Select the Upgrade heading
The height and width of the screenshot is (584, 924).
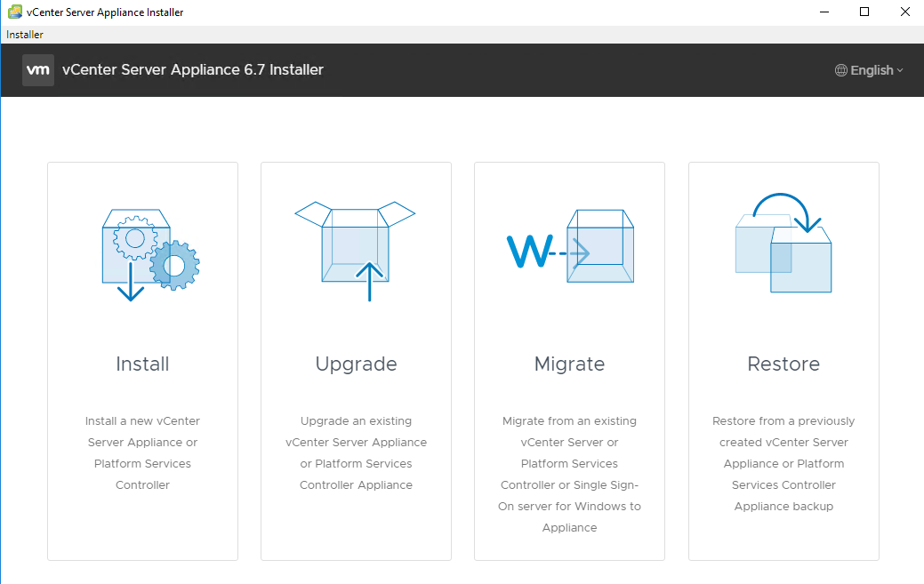coord(356,364)
